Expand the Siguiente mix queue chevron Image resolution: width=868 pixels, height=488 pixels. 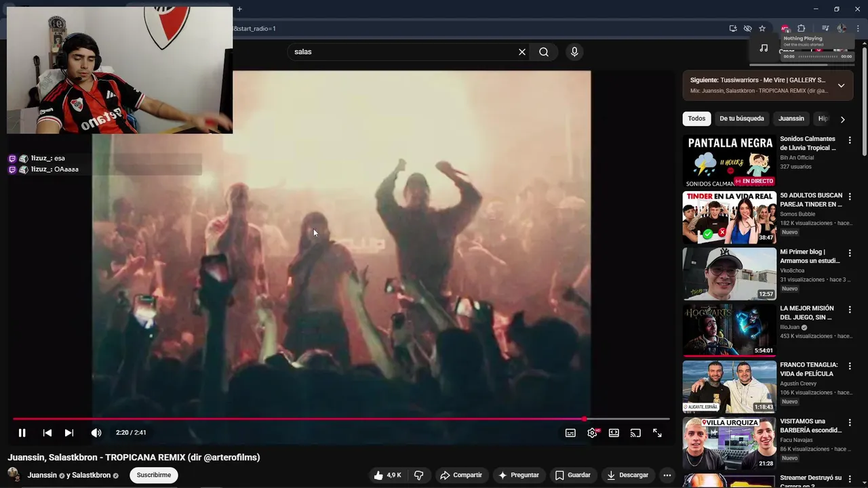click(x=841, y=85)
